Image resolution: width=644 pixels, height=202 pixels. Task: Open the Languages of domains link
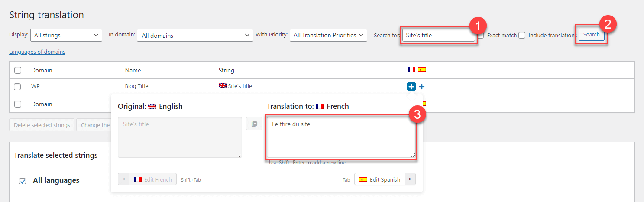[x=37, y=52]
